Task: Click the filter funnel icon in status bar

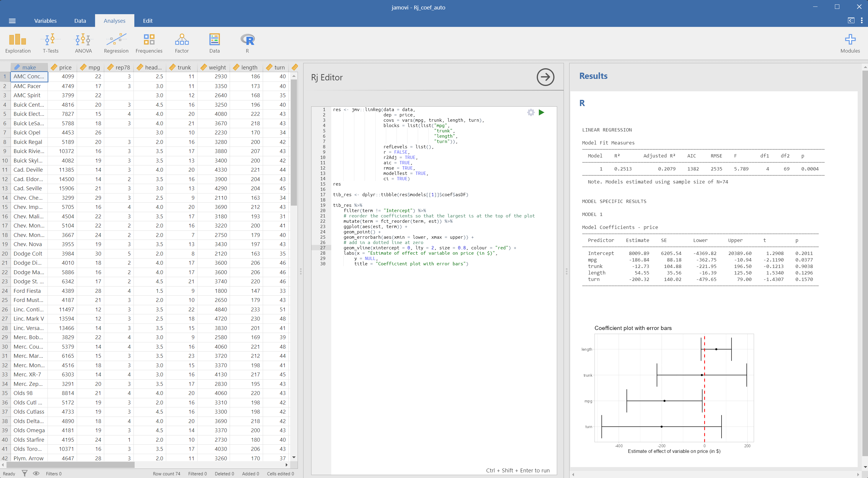Action: coord(25,473)
